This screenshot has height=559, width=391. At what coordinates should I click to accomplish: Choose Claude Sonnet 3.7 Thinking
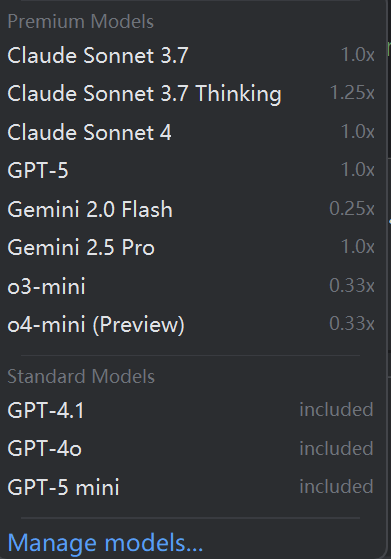(x=192, y=93)
